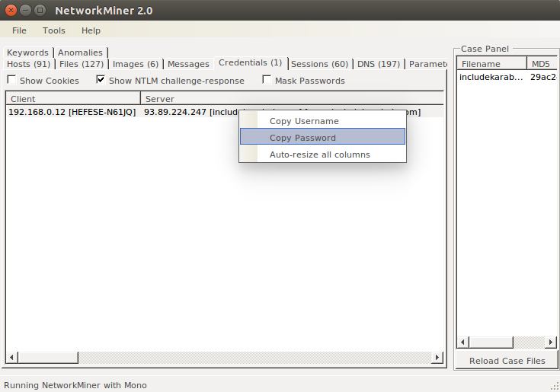Switch to the Sessions (60) tab
The image size is (560, 392).
pyautogui.click(x=320, y=64)
